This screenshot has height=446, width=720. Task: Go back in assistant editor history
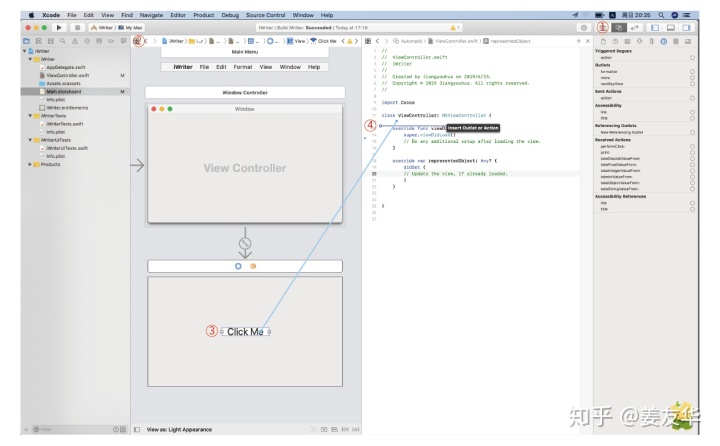pos(377,41)
